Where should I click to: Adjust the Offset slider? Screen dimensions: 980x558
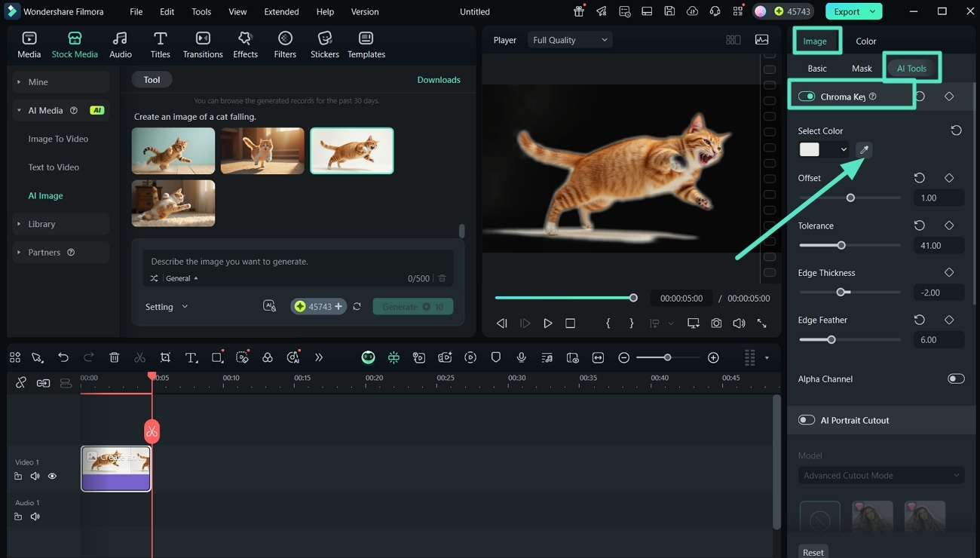pos(850,198)
